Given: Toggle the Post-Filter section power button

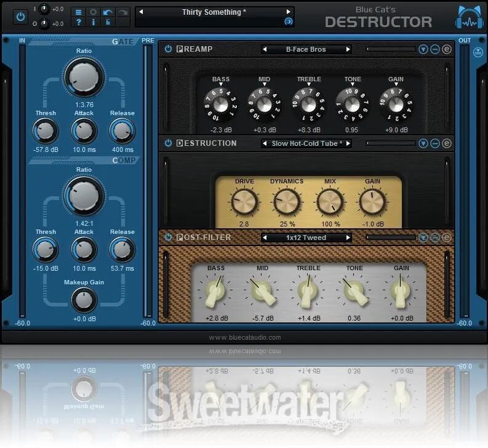Looking at the screenshot, I should tap(168, 238).
